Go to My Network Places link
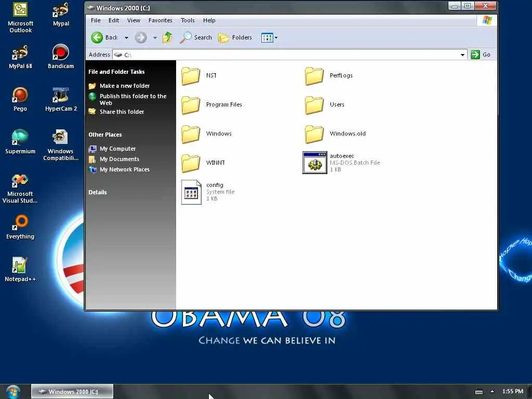This screenshot has height=399, width=532. 125,169
